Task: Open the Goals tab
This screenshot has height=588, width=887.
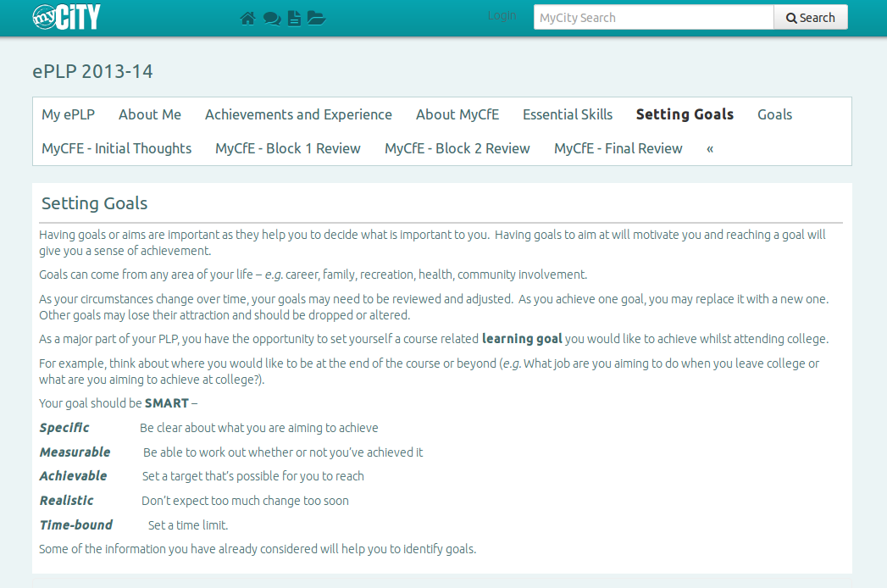Action: click(x=774, y=114)
